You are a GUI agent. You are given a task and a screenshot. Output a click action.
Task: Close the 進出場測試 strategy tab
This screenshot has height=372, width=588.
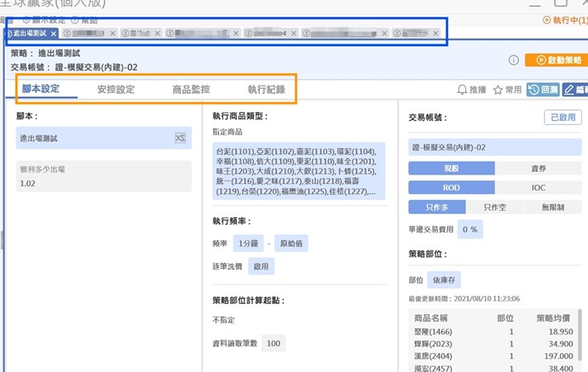54,34
